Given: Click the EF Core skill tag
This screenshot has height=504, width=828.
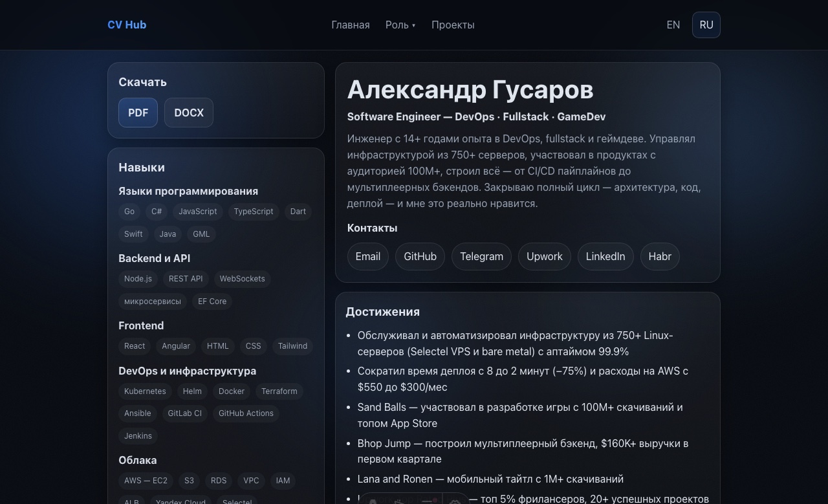Looking at the screenshot, I should 212,301.
